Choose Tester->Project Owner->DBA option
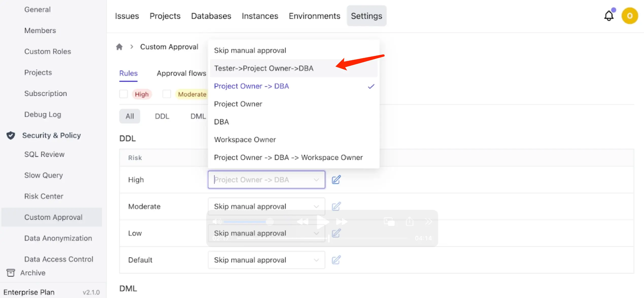The image size is (644, 298). [264, 68]
